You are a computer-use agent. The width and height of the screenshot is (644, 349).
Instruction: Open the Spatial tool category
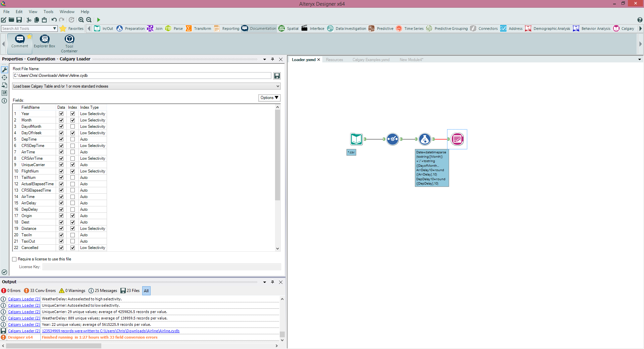(288, 29)
